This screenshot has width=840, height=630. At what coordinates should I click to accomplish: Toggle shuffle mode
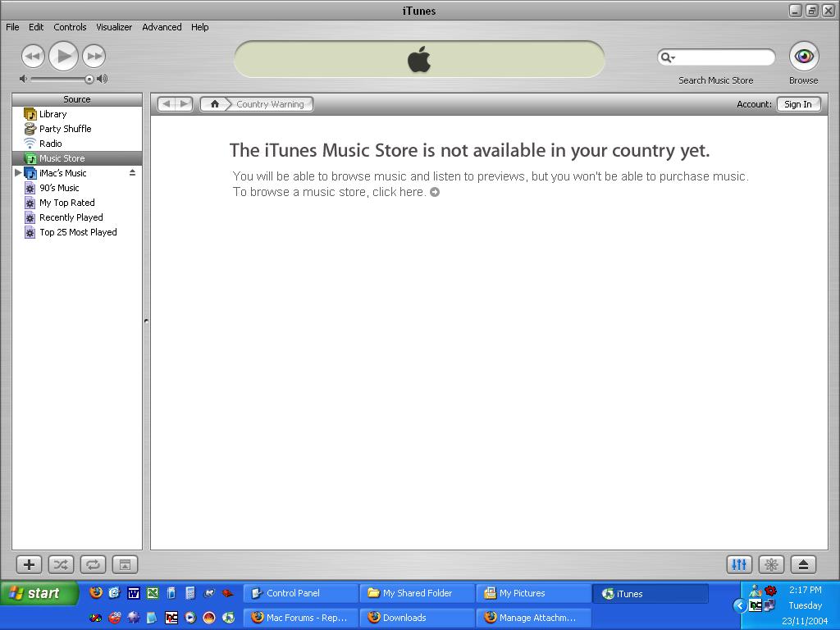click(x=61, y=564)
